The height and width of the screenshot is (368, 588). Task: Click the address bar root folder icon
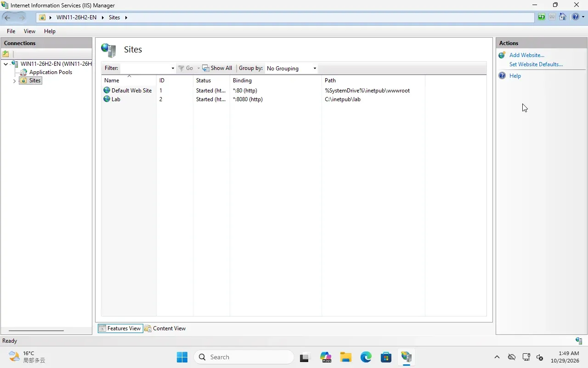pos(42,17)
